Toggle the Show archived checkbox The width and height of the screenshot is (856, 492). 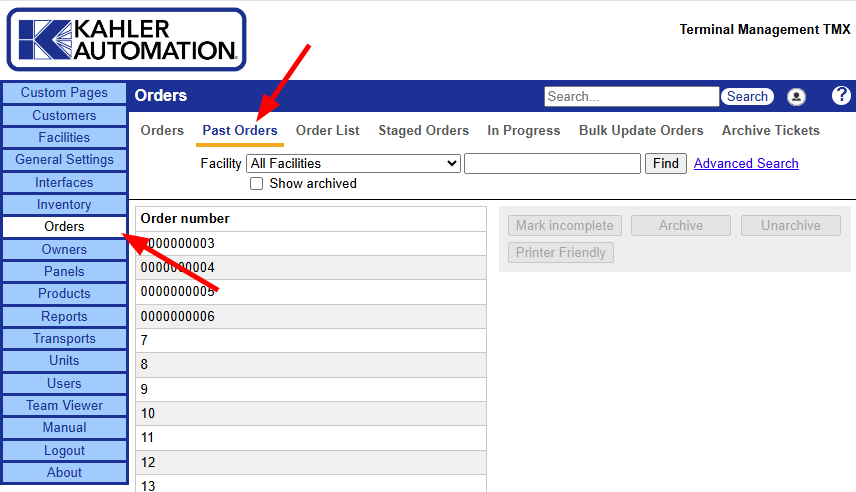coord(257,184)
